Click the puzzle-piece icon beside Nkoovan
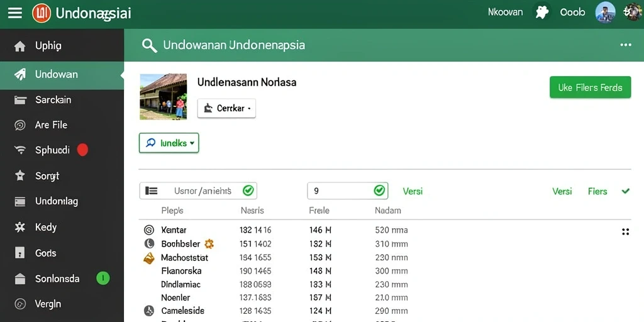This screenshot has width=644, height=322. 542,13
